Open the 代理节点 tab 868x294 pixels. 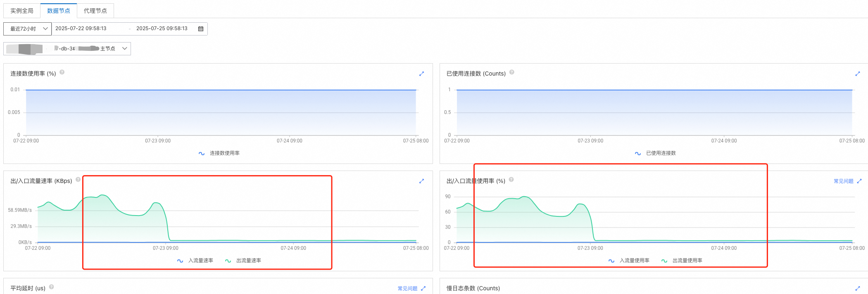click(95, 11)
